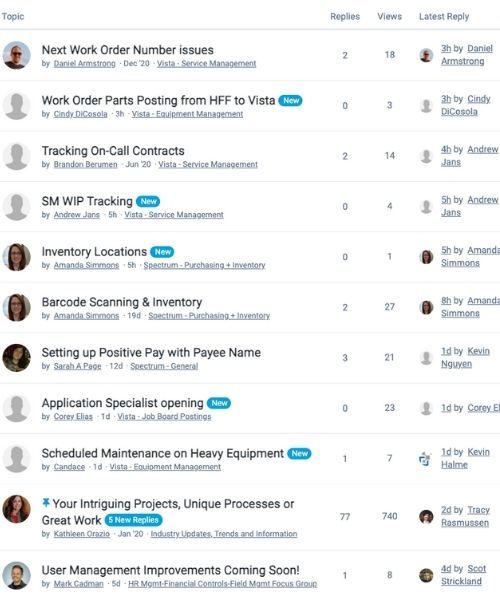Image resolution: width=500 pixels, height=600 pixels.
Task: Click Kevin Halme's small reply avatar
Action: coord(425,458)
